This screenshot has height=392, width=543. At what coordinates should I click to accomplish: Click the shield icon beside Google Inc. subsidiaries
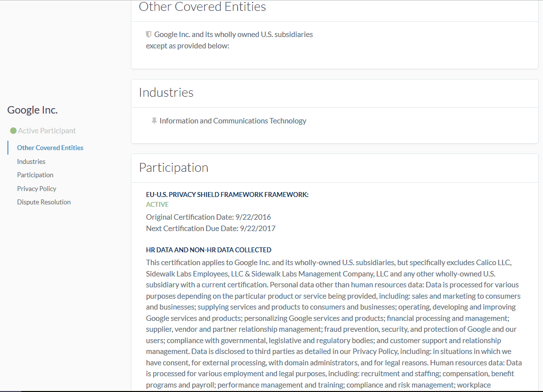point(149,34)
